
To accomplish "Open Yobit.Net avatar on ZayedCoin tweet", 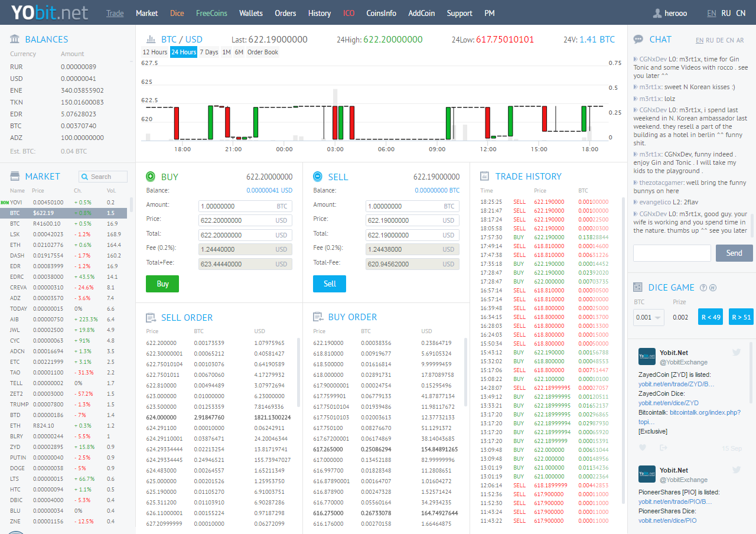I will (x=647, y=356).
